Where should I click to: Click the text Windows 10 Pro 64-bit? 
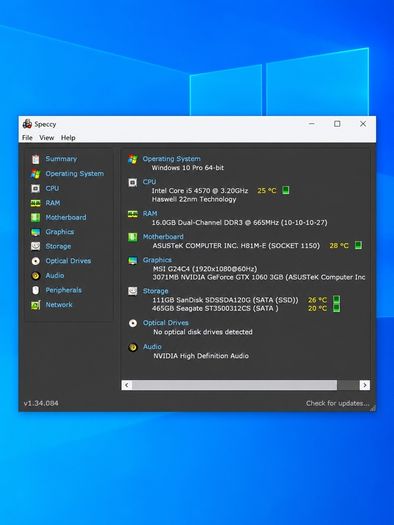[188, 168]
